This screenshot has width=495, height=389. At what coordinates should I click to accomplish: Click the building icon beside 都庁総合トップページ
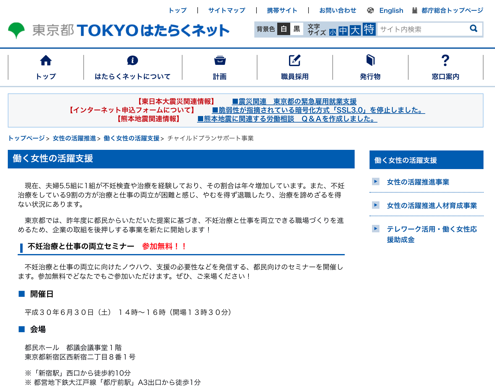pyautogui.click(x=414, y=10)
